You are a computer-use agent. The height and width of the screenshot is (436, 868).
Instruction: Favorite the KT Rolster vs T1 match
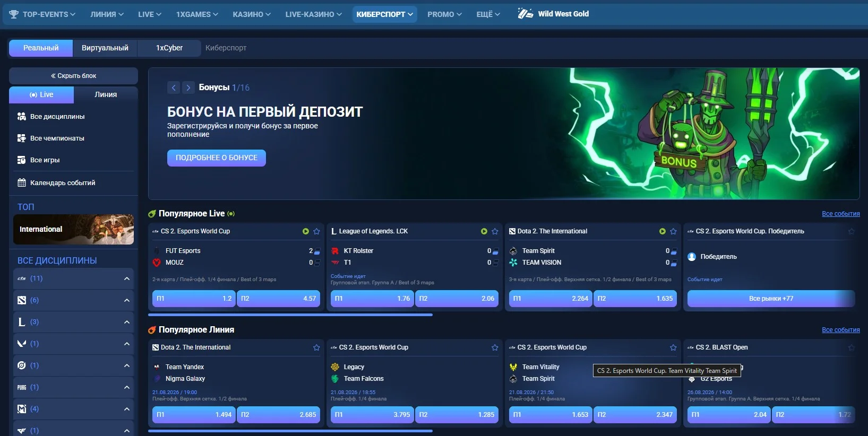495,231
